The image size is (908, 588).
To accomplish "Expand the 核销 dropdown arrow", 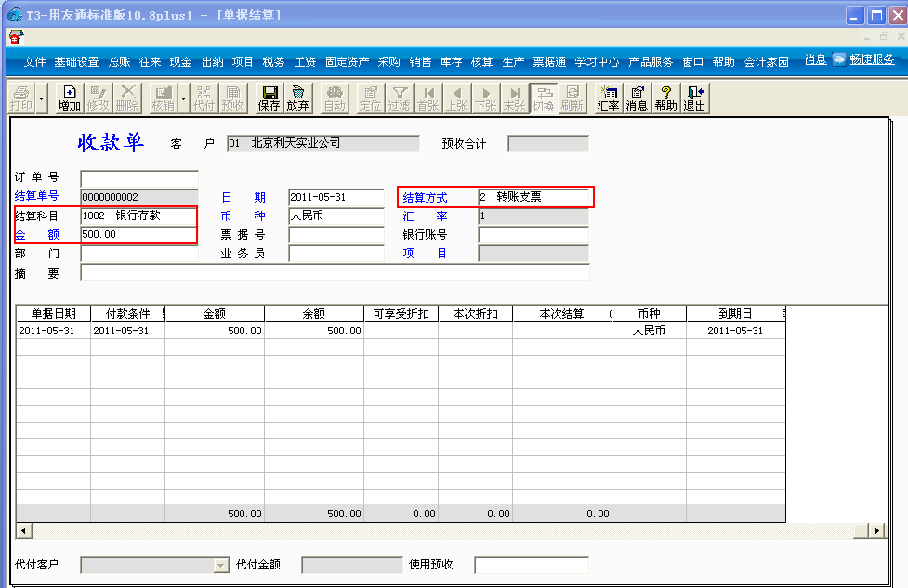I will coord(184,98).
